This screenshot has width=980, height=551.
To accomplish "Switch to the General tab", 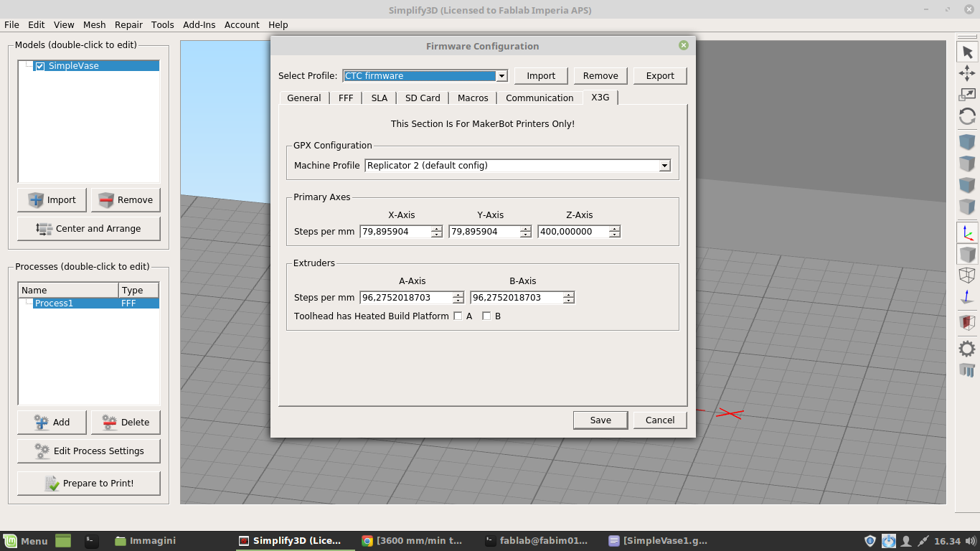I will (304, 98).
